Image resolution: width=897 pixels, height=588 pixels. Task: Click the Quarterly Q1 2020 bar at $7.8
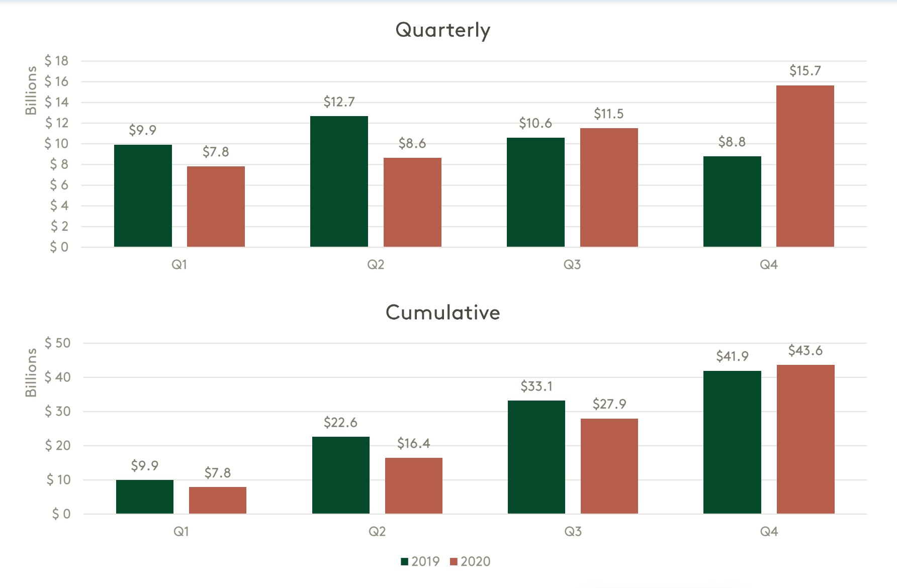216,207
